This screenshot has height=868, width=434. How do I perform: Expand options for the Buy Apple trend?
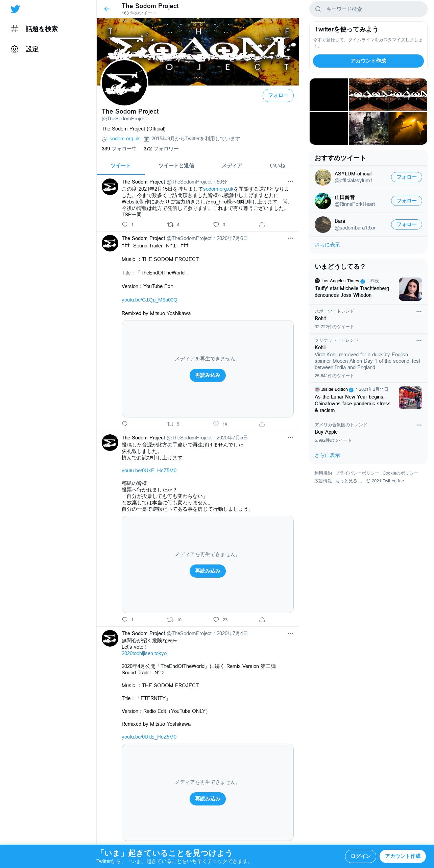[419, 425]
